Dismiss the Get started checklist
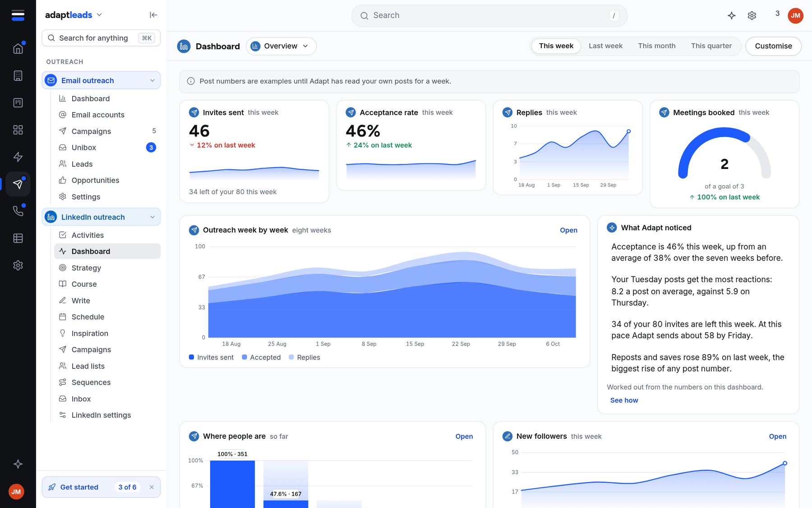 (152, 487)
